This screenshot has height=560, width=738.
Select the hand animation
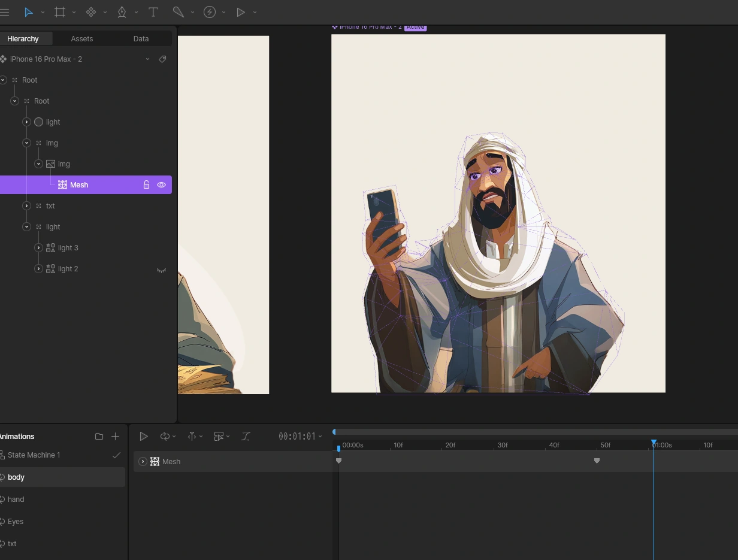pos(16,500)
